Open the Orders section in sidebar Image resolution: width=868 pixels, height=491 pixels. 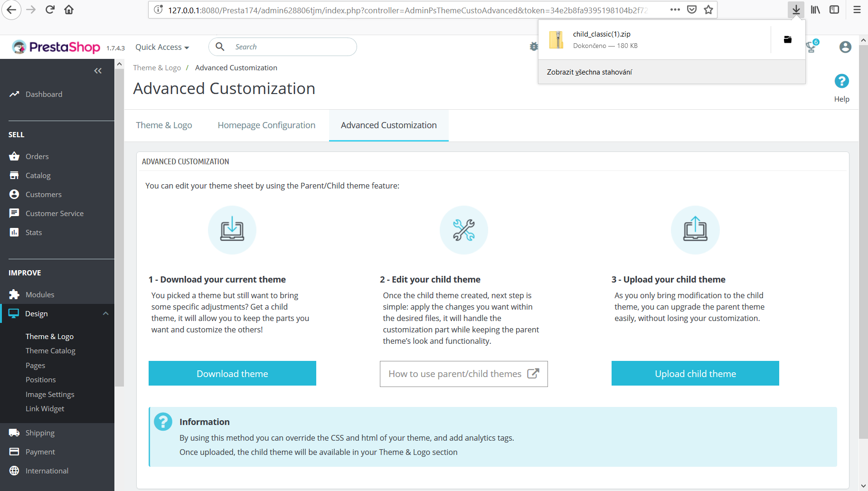coord(37,156)
